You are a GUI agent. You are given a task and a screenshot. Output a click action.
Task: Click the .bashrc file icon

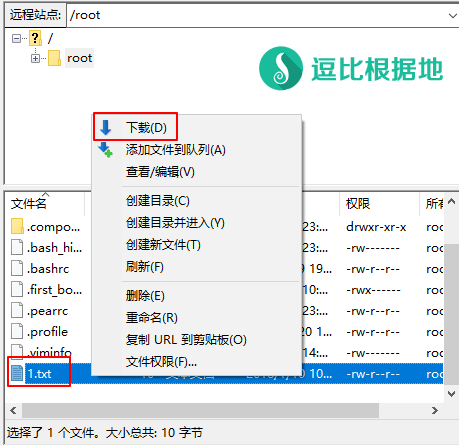pos(17,268)
